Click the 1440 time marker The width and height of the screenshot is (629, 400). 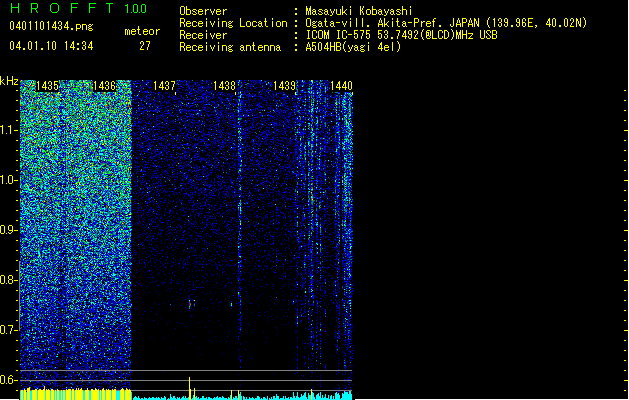(x=341, y=86)
